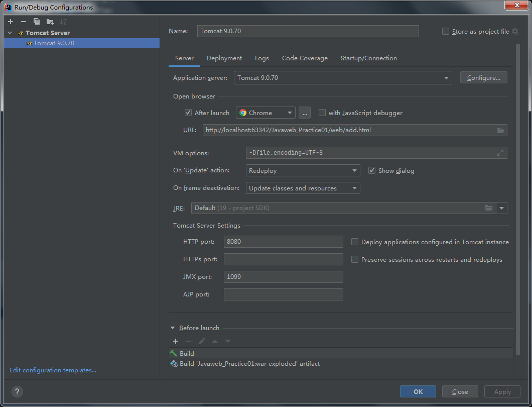532x407 pixels.
Task: Click the Apply button
Action: (502, 392)
